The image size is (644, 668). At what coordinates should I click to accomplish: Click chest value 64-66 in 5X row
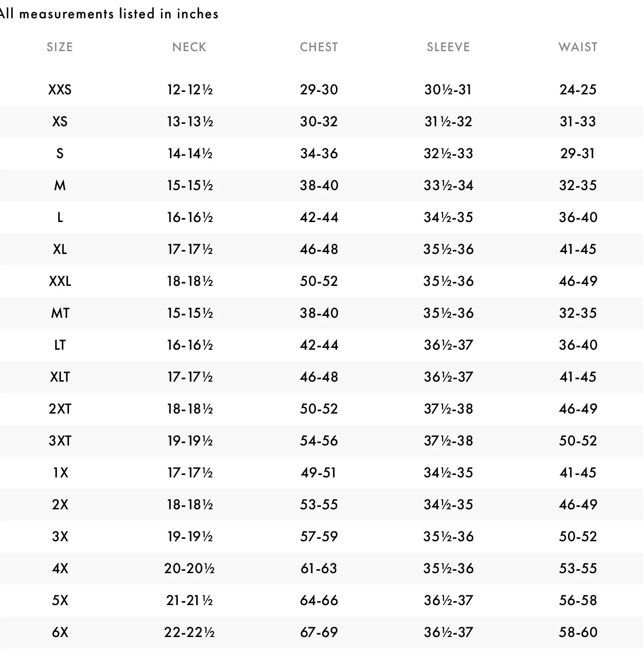319,600
